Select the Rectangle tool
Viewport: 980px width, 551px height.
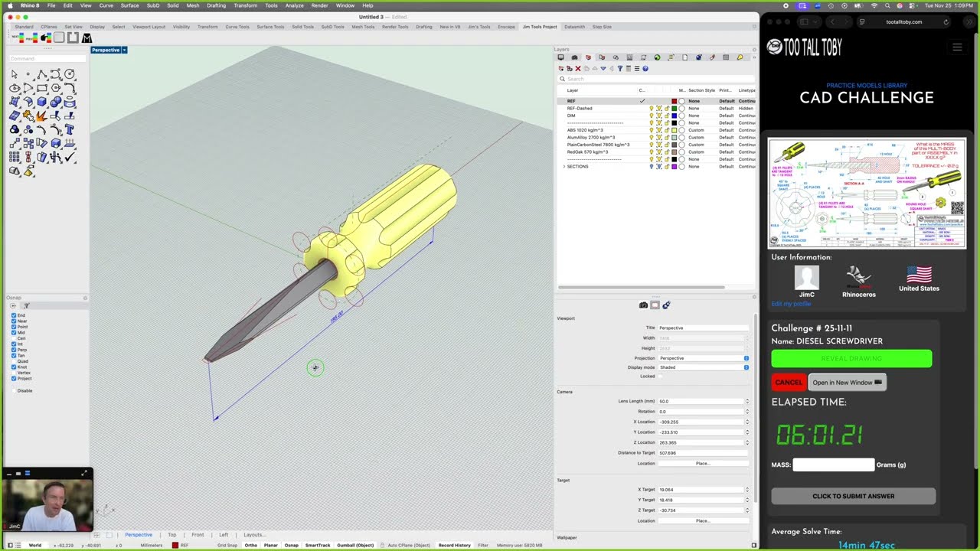(x=42, y=88)
